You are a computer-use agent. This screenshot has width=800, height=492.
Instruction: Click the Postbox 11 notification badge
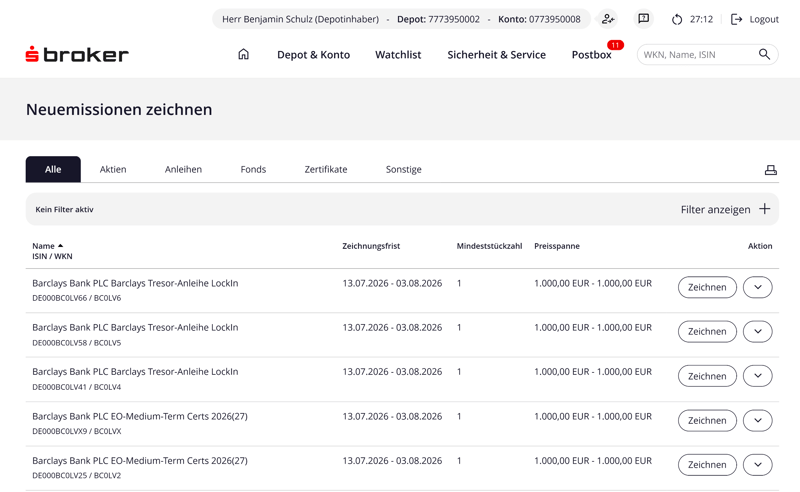(x=615, y=45)
